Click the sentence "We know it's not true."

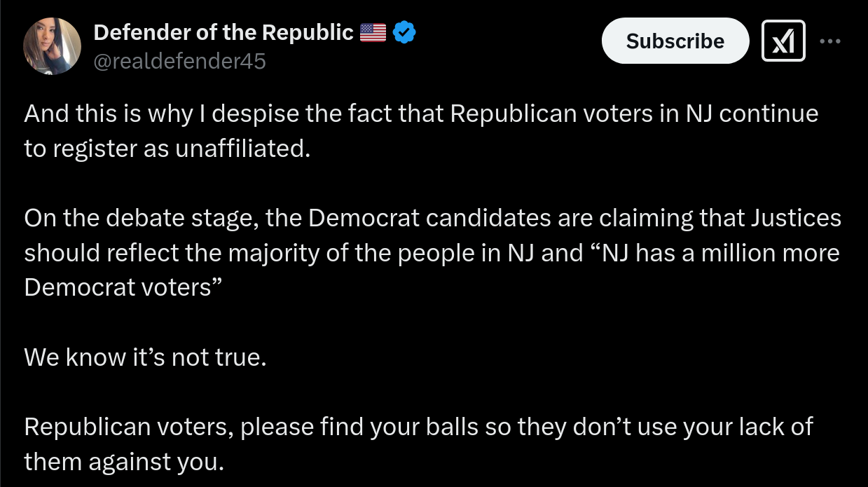[x=146, y=357]
